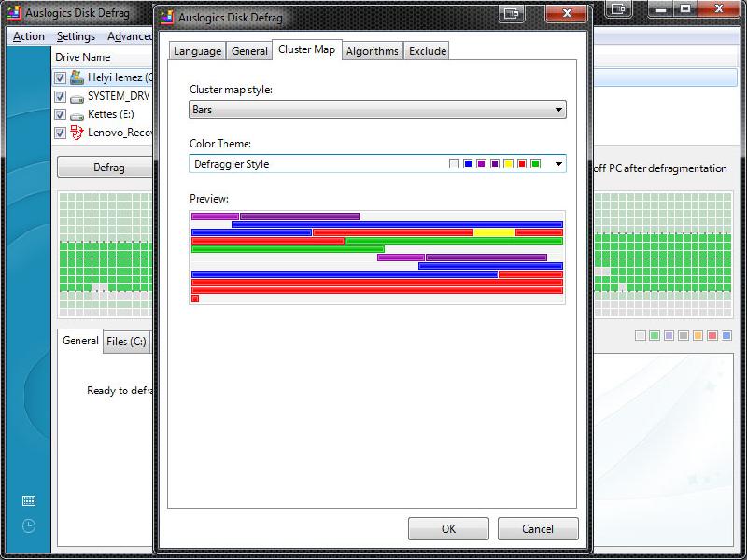The image size is (747, 560).
Task: Click the main window's Auslogics title bar icon
Action: click(14, 13)
